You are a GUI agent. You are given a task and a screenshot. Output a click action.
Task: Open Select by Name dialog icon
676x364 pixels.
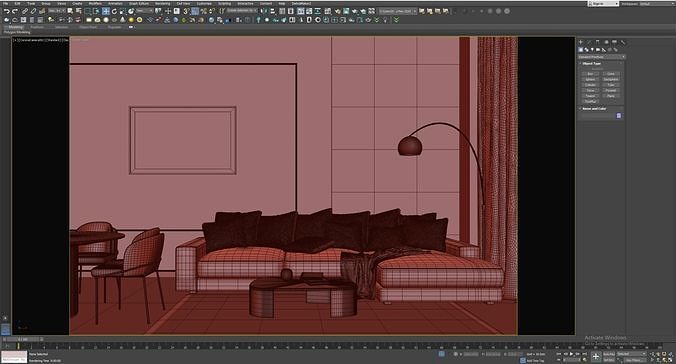(79, 11)
